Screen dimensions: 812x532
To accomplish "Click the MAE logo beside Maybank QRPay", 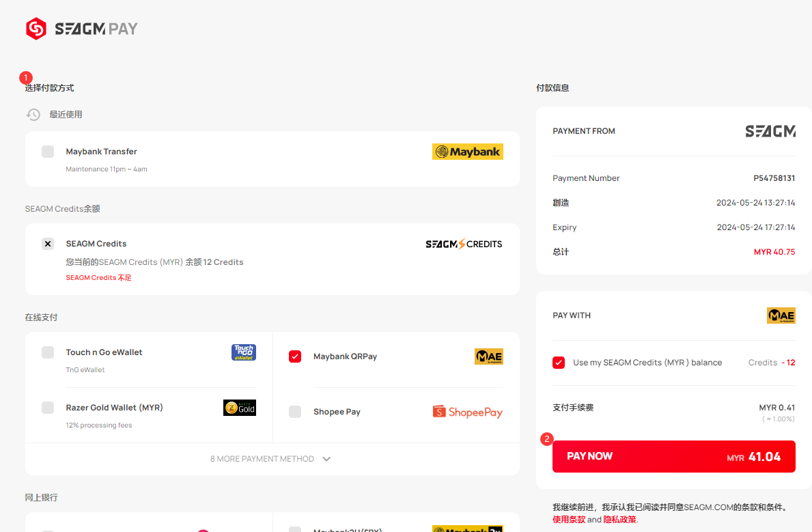I will (489, 356).
